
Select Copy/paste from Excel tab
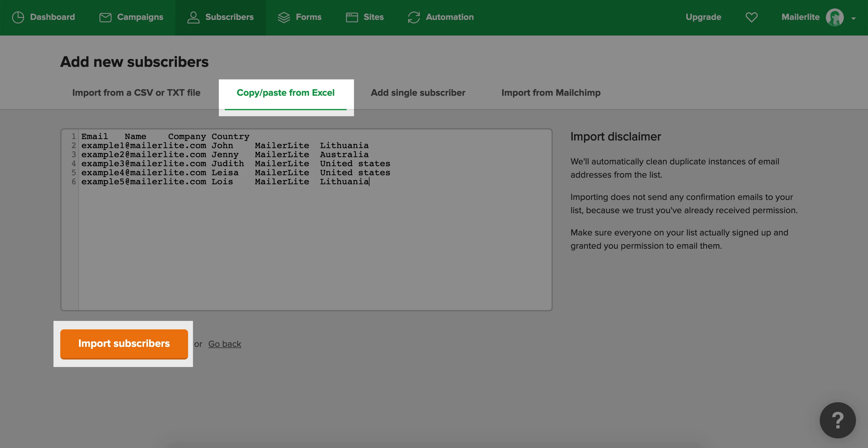pyautogui.click(x=285, y=92)
